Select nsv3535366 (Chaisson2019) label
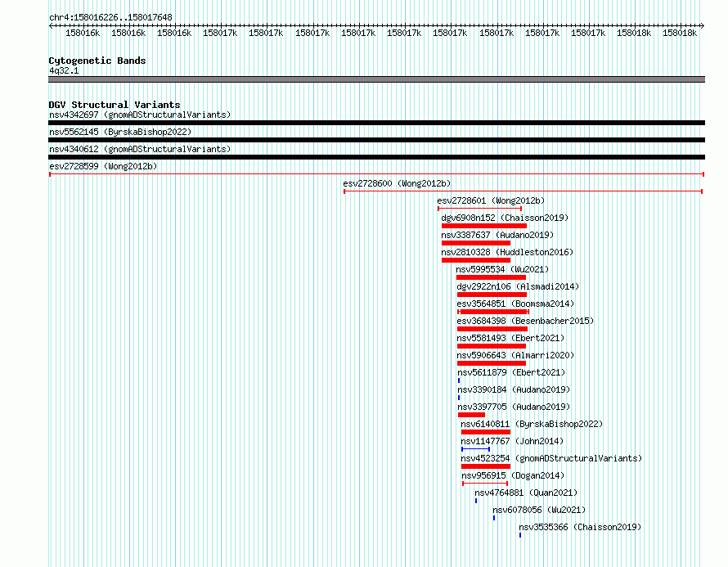The image size is (728, 567). point(580,527)
